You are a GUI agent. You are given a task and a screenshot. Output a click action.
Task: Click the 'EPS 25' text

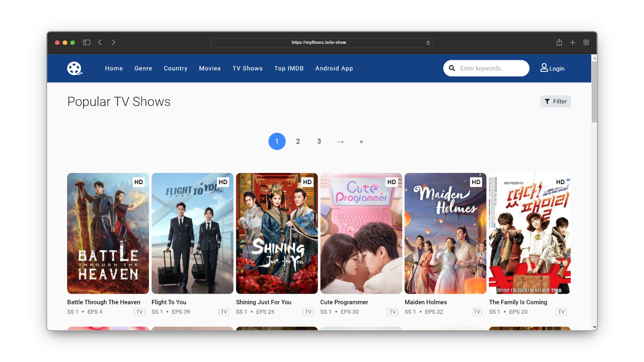(x=265, y=312)
